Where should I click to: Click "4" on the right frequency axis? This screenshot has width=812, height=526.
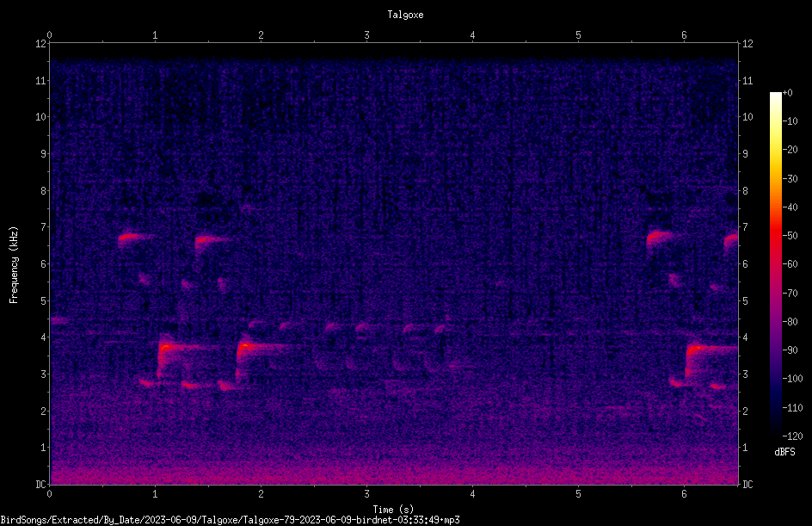pyautogui.click(x=745, y=337)
